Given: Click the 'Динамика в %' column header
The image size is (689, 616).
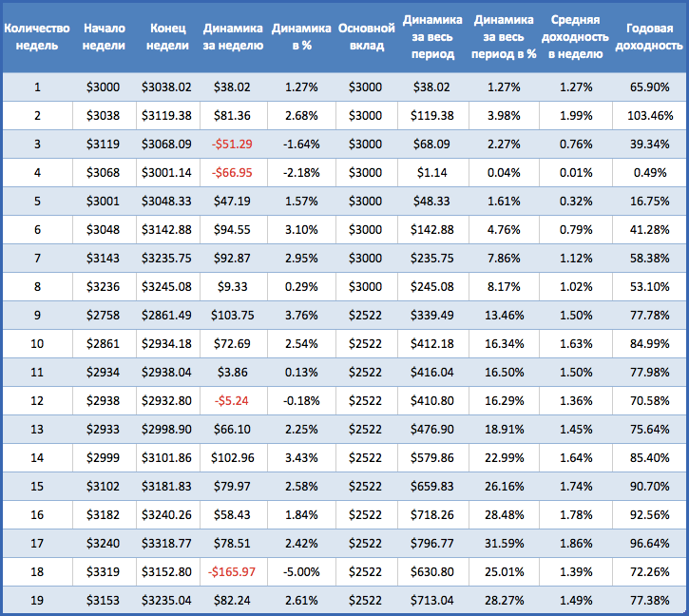Looking at the screenshot, I should click(x=301, y=36).
